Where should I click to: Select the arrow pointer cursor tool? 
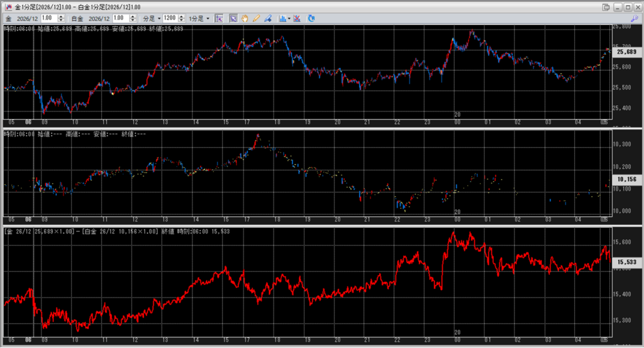233,18
